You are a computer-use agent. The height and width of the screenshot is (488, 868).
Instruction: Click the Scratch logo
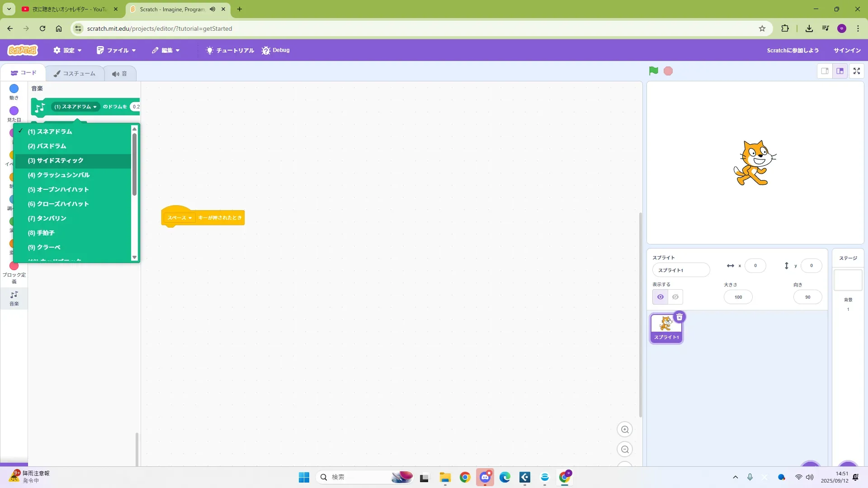23,50
